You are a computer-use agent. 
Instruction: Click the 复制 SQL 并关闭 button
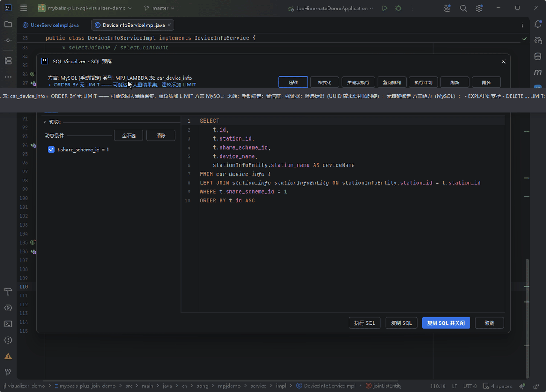[446, 323]
